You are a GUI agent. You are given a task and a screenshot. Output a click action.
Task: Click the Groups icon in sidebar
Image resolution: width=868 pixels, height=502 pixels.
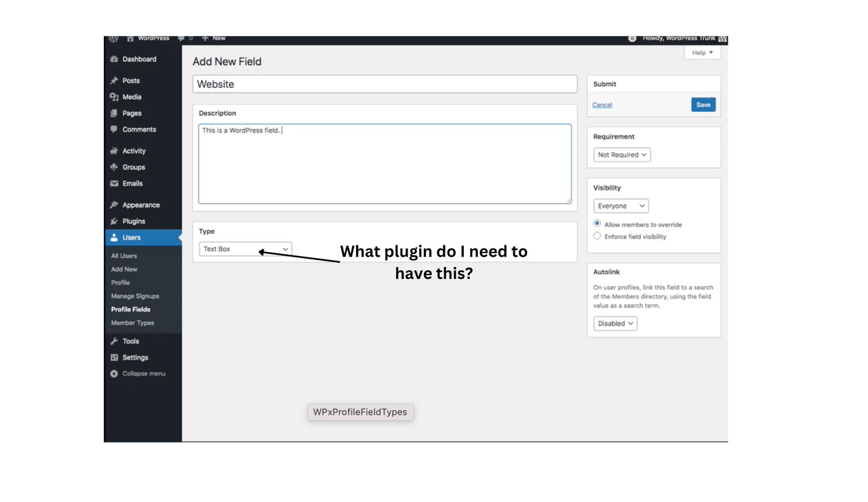[114, 167]
